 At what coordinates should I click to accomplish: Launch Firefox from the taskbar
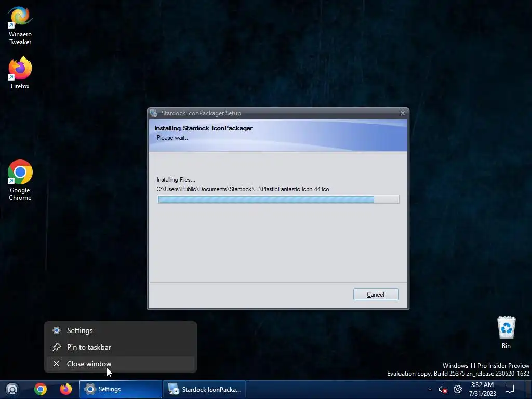click(x=66, y=389)
